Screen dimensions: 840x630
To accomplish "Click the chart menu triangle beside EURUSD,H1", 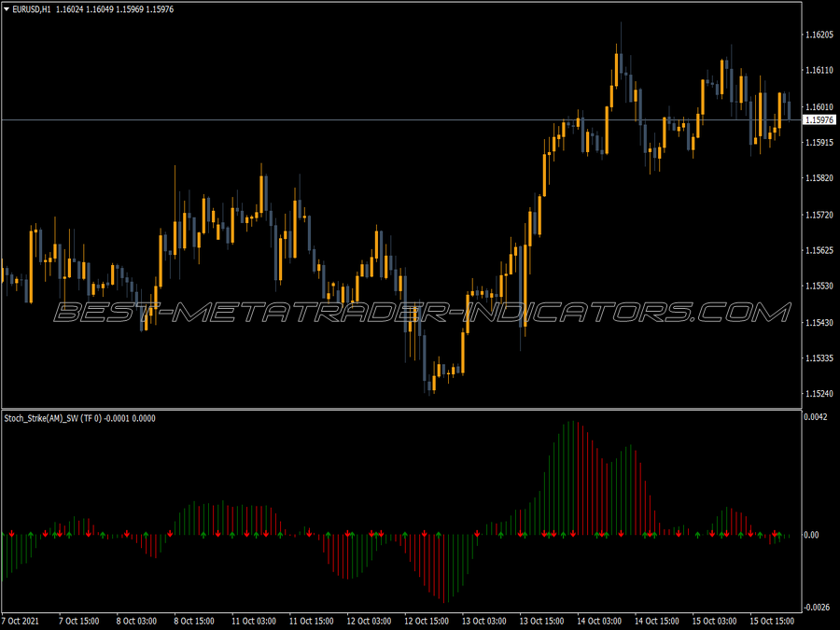I will (x=7, y=9).
